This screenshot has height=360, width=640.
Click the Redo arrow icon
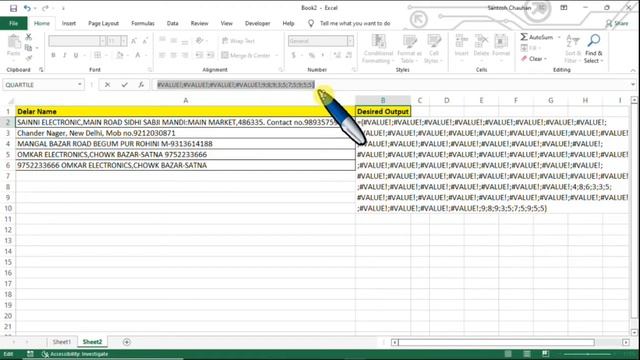click(x=45, y=8)
